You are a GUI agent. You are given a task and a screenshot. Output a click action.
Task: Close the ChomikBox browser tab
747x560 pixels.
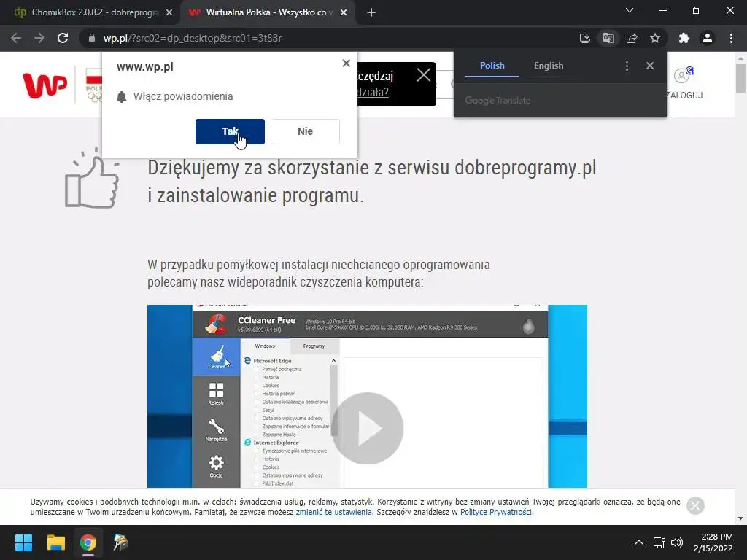[x=169, y=12]
